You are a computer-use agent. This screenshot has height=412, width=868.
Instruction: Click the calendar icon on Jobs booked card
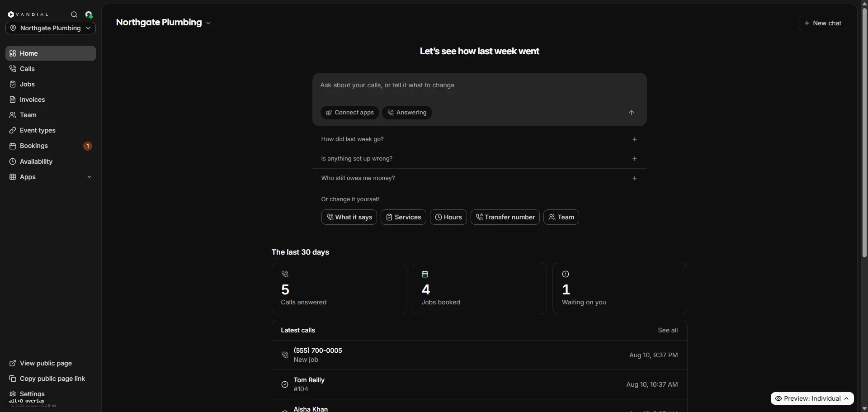425,274
